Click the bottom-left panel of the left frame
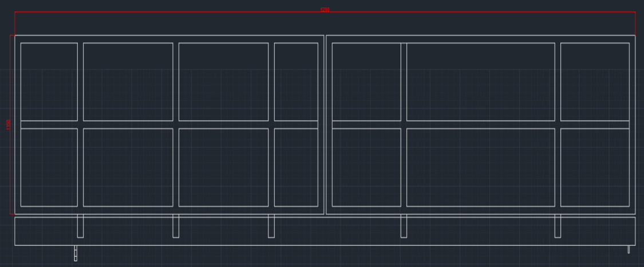 (x=49, y=167)
